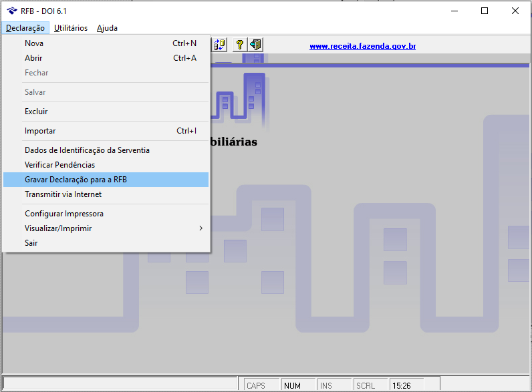Select Nova from the Declaração menu
The height and width of the screenshot is (392, 532).
tap(34, 43)
